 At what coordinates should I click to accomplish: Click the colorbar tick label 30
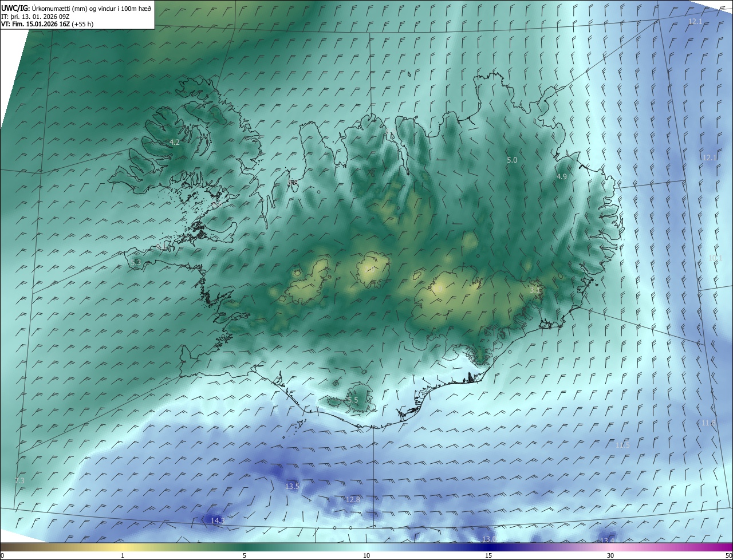point(610,555)
